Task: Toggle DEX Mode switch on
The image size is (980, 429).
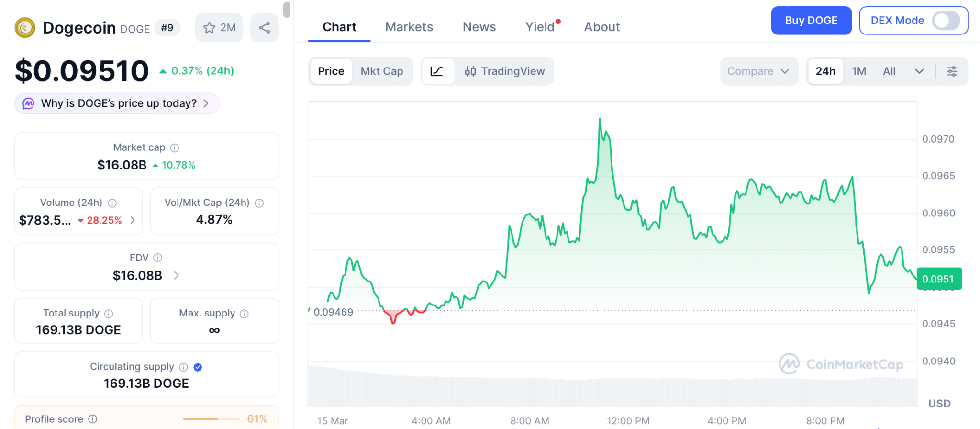Action: [946, 21]
